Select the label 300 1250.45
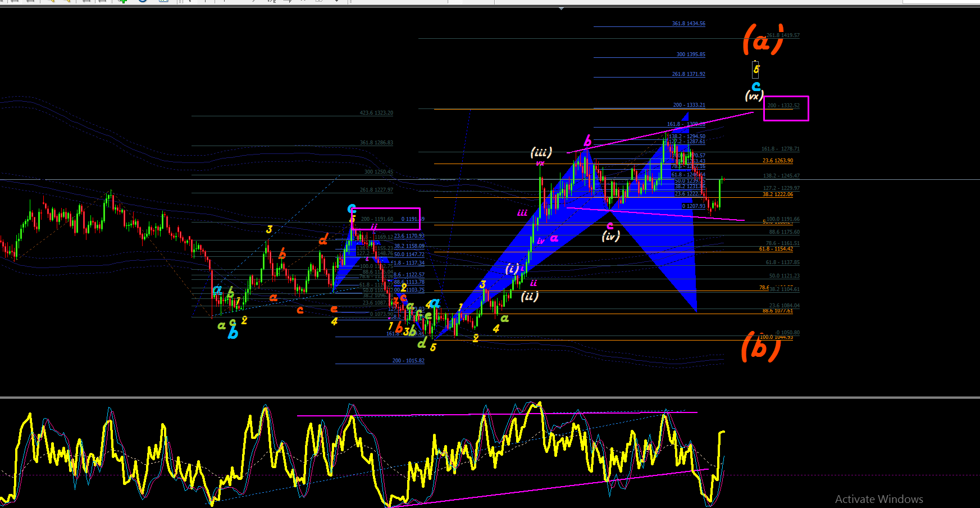 (x=379, y=172)
